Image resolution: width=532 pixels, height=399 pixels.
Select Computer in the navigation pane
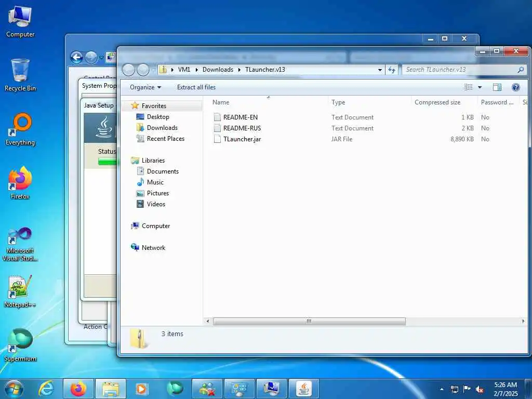156,226
